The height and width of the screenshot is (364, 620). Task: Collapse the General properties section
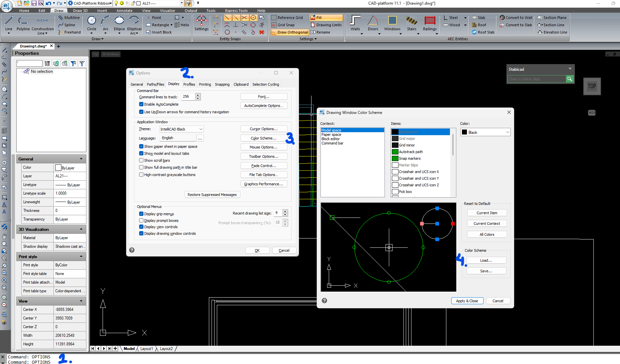point(81,159)
